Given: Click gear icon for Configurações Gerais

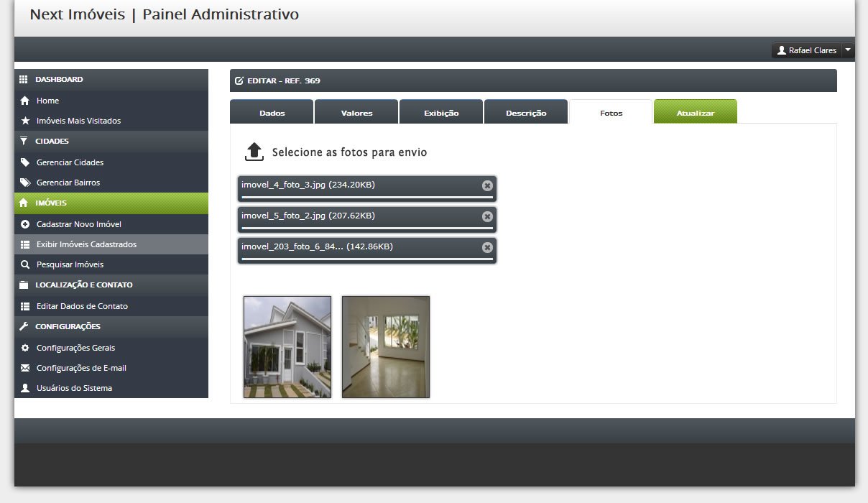Looking at the screenshot, I should [x=25, y=348].
